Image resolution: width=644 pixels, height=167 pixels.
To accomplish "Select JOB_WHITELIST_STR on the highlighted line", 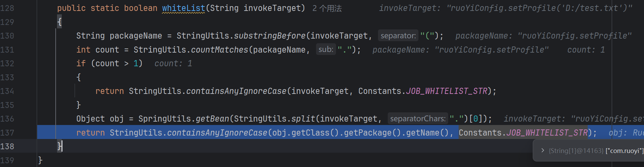I will [547, 133].
